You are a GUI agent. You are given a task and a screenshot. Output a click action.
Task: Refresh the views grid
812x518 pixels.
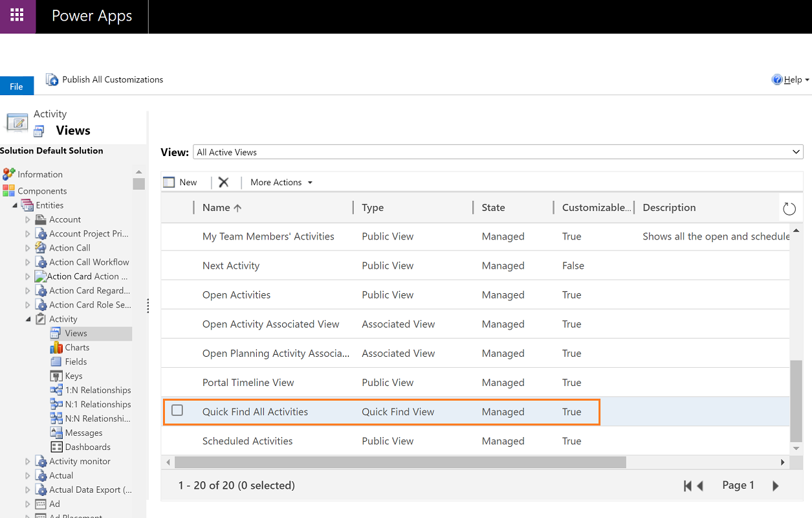click(789, 208)
